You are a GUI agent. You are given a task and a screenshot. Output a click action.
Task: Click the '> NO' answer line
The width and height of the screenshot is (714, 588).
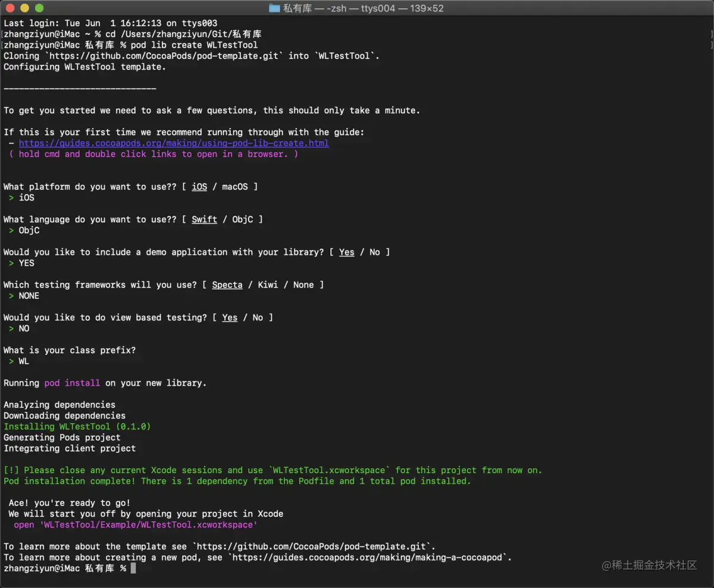tap(19, 329)
